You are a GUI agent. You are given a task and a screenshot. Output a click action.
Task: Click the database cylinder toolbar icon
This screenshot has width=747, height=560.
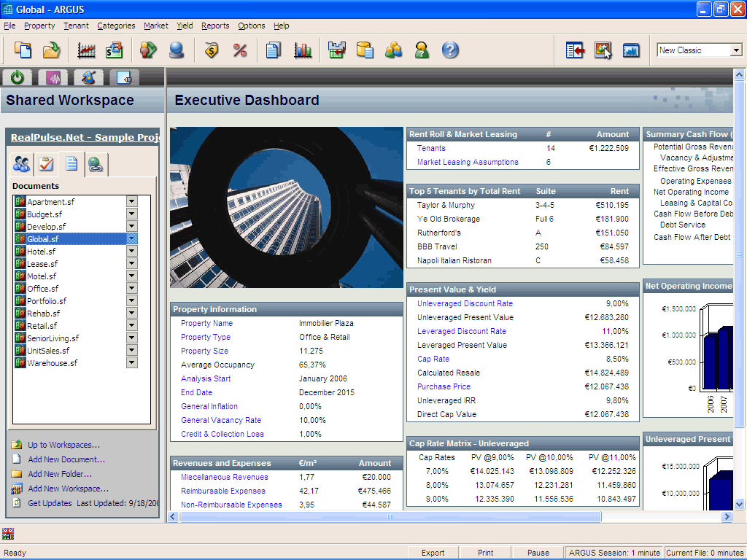tap(365, 50)
